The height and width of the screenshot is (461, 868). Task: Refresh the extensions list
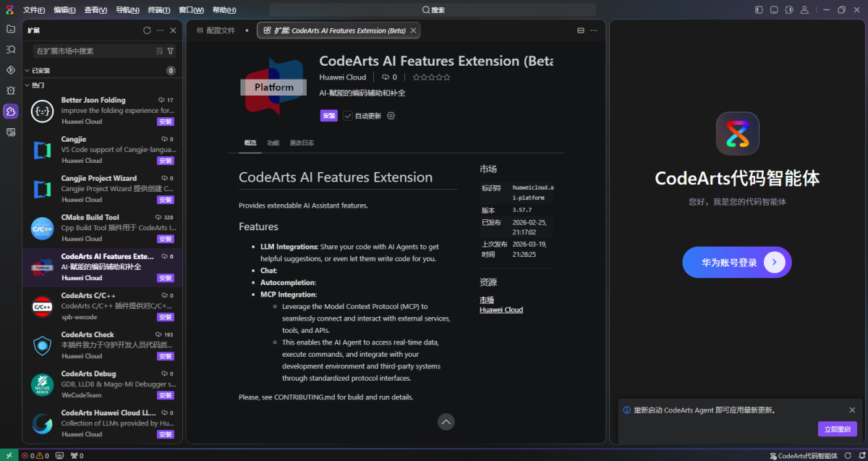coord(147,30)
